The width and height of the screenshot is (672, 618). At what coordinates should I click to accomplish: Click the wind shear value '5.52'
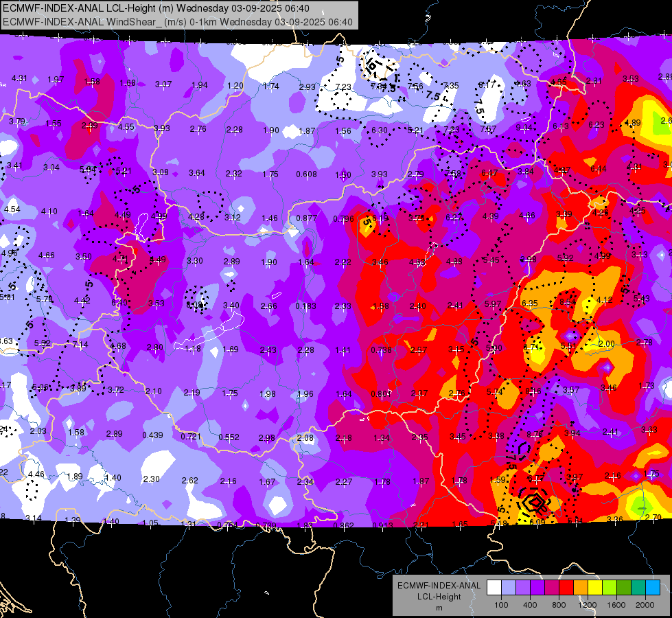click(x=43, y=343)
